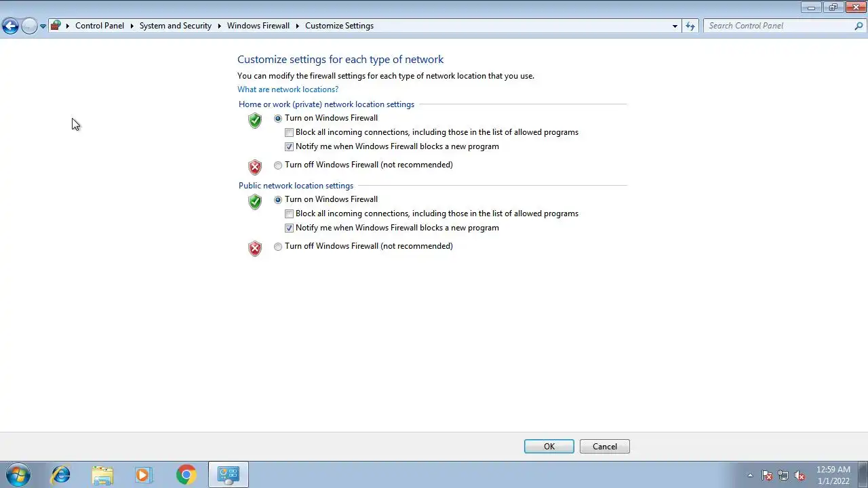Click the Cancel button
The image size is (868, 488).
pyautogui.click(x=605, y=447)
